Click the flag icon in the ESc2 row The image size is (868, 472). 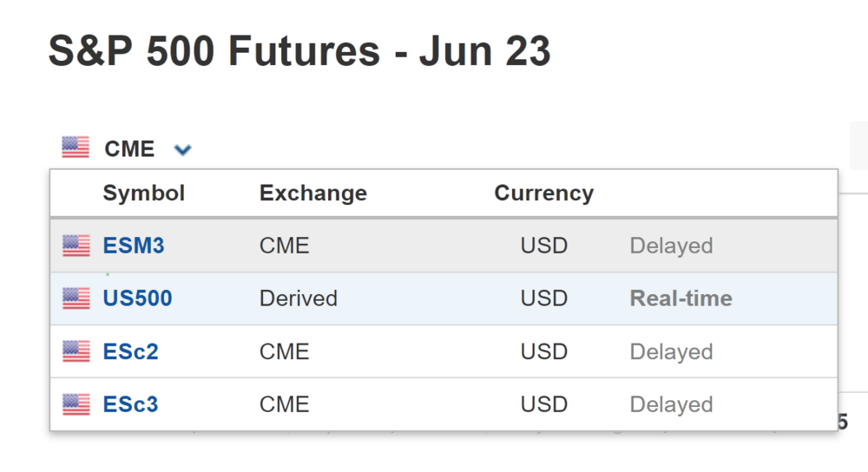pyautogui.click(x=76, y=352)
